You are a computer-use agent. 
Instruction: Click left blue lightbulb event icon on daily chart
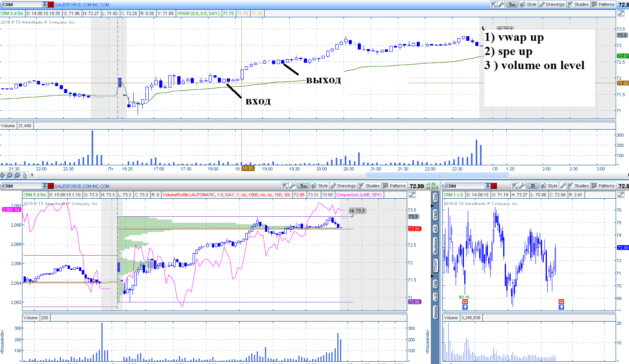[465, 307]
